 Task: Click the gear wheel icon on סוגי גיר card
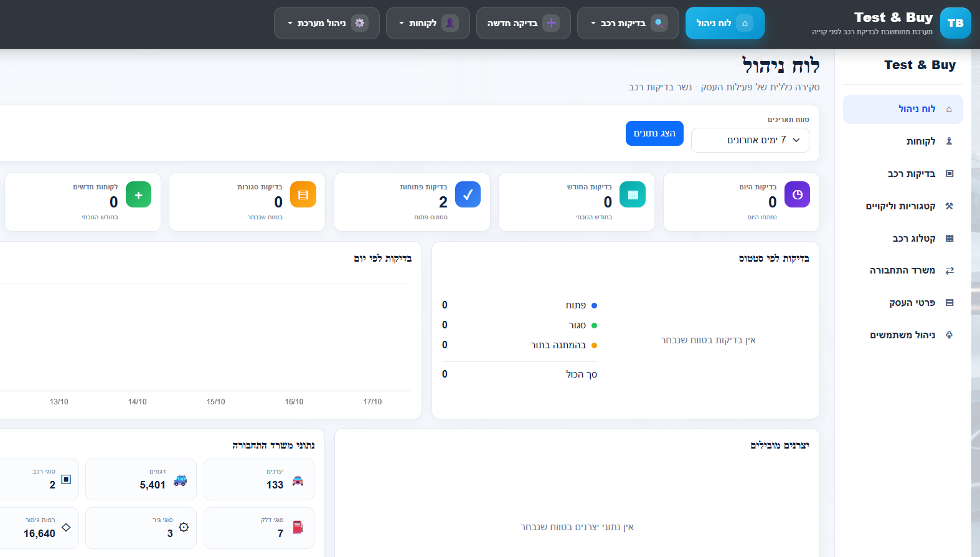coord(184,527)
